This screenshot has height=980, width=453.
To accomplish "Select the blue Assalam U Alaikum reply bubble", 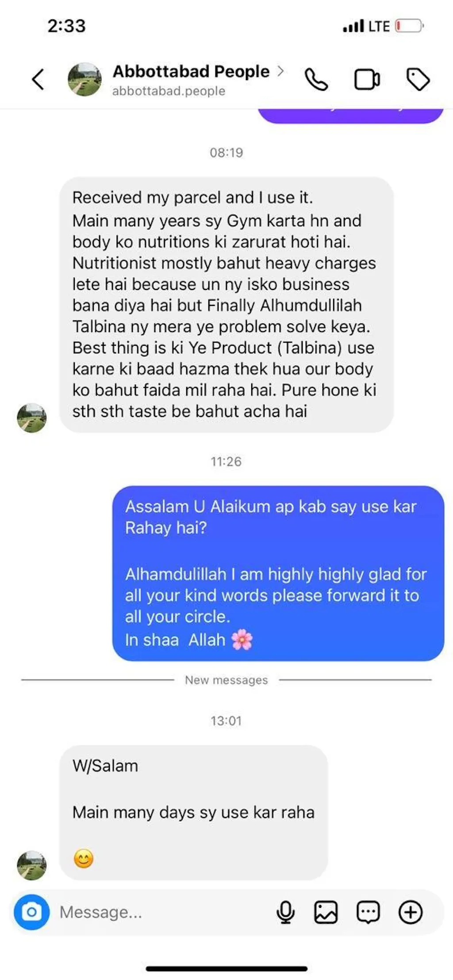I will coord(278,573).
